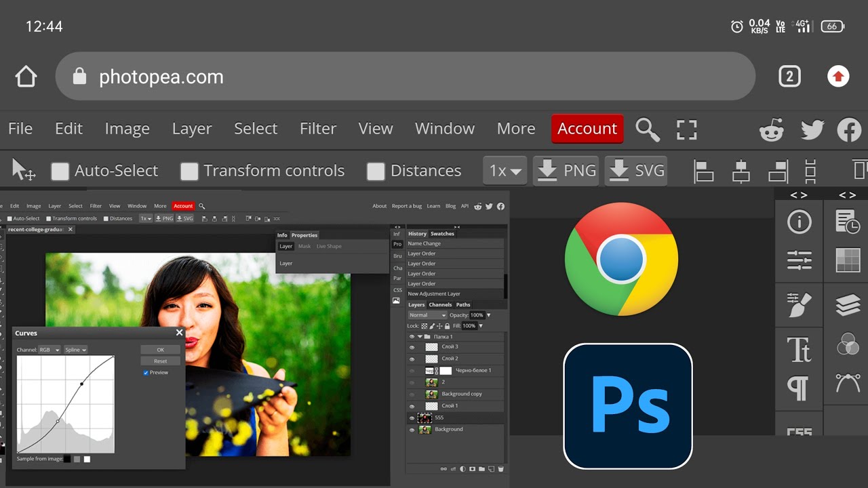Click the large PNG export button
The image size is (868, 488).
point(566,171)
